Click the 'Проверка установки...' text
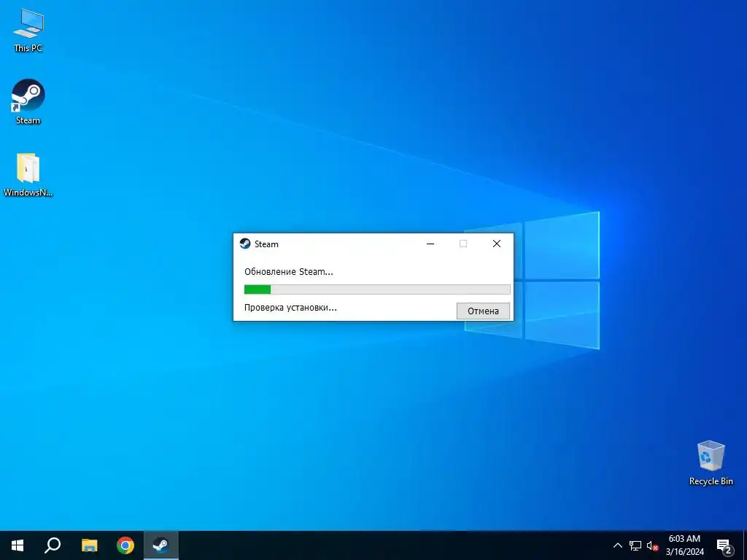Image resolution: width=747 pixels, height=560 pixels. coord(290,308)
